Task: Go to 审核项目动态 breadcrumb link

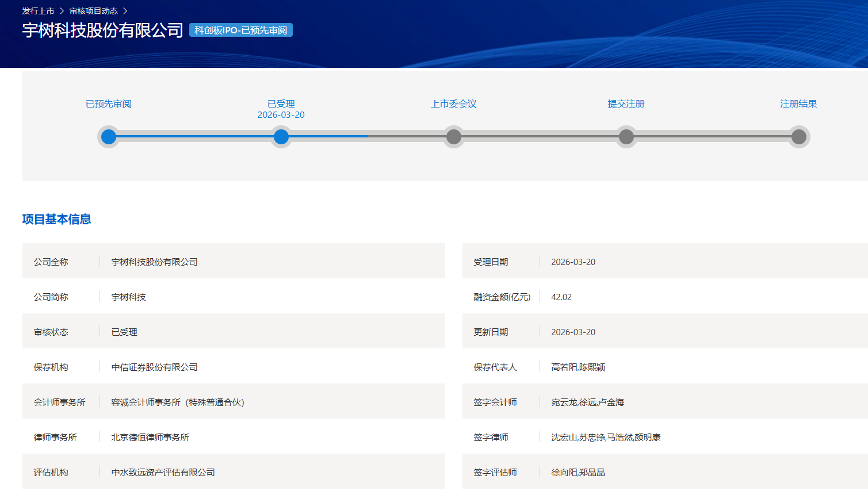Action: pyautogui.click(x=93, y=11)
